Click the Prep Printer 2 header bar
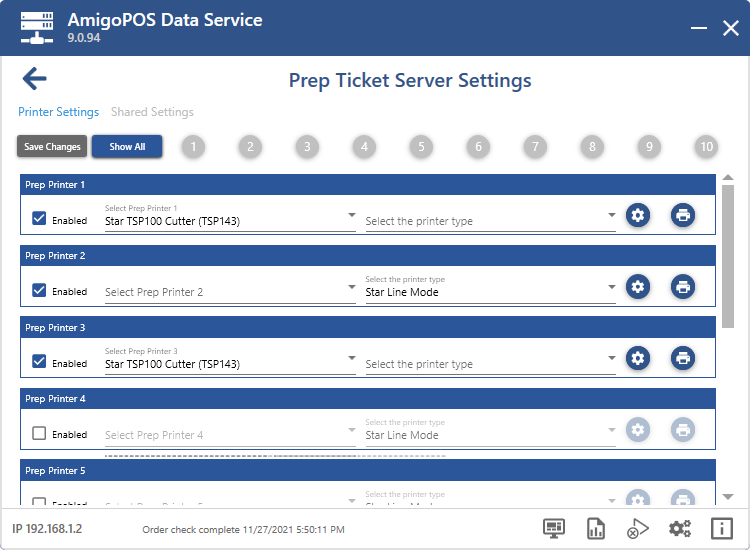 tap(368, 256)
